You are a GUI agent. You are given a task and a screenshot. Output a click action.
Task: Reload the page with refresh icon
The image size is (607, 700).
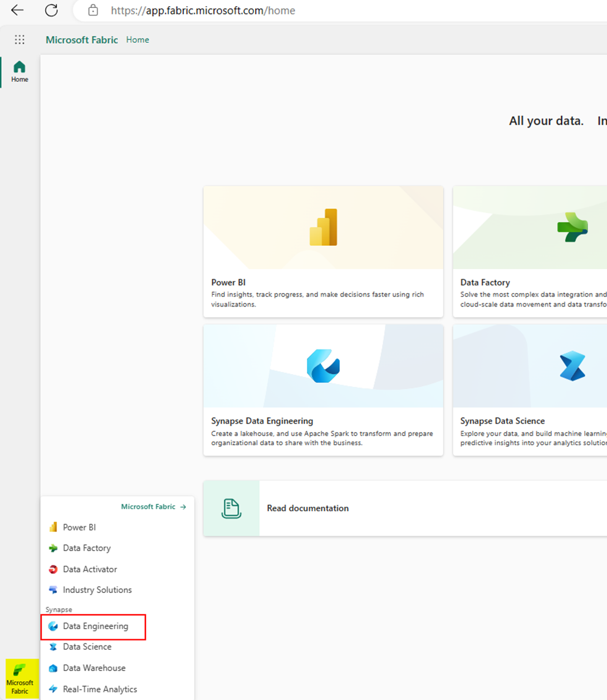click(x=51, y=10)
